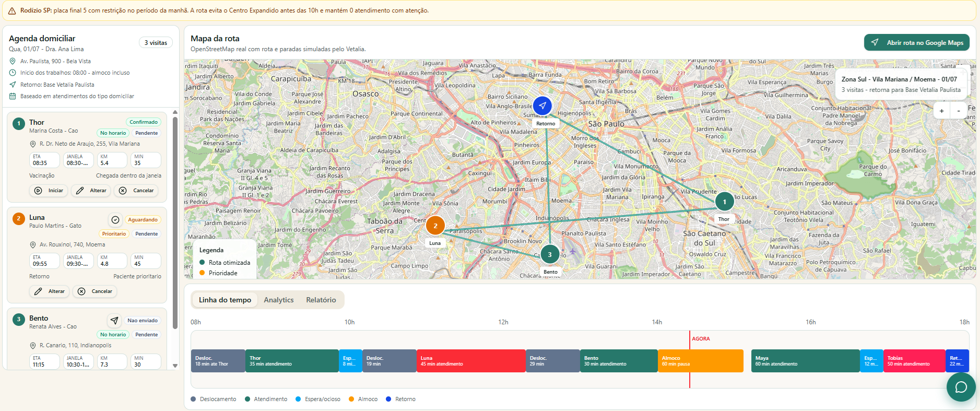Click Bento's No horario badge
Viewport: 980px width, 411px height.
click(113, 335)
